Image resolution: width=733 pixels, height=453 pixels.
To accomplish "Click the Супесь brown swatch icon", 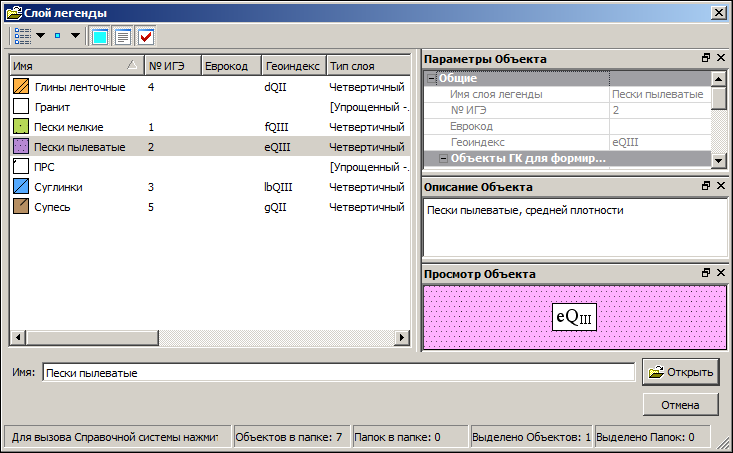I will point(21,207).
